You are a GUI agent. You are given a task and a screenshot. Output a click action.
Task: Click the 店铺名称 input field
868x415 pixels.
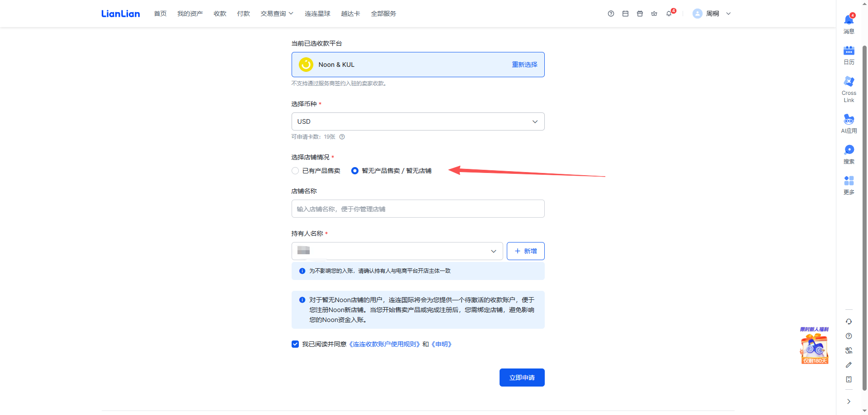pyautogui.click(x=418, y=209)
